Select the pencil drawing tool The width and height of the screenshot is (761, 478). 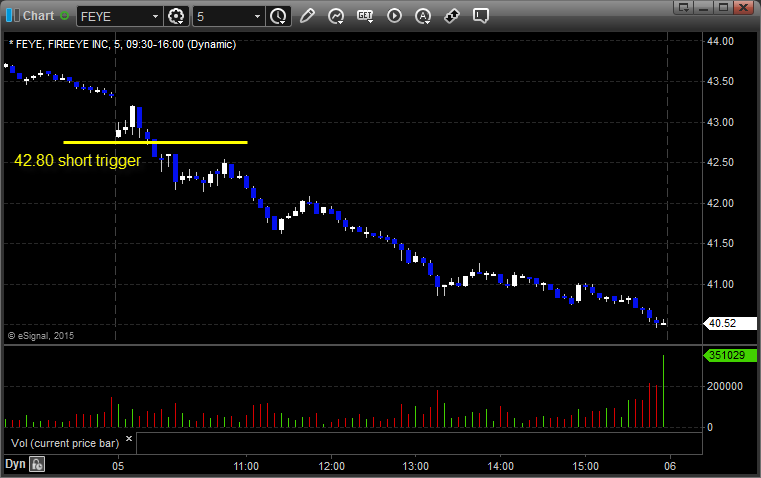[307, 16]
